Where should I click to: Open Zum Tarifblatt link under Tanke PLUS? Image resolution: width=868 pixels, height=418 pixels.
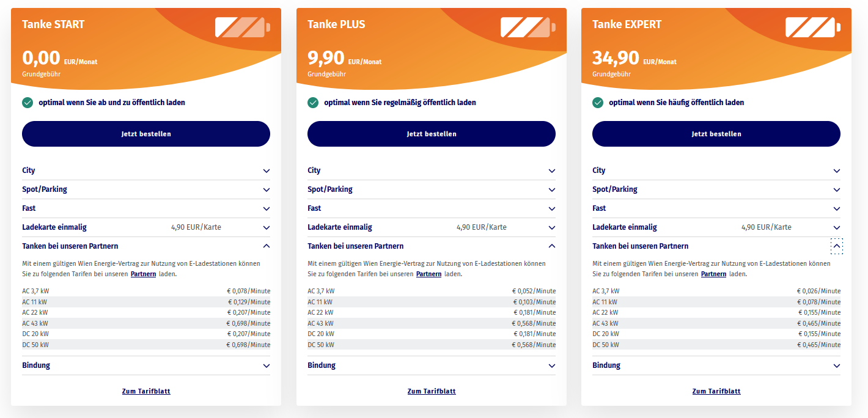pos(432,391)
